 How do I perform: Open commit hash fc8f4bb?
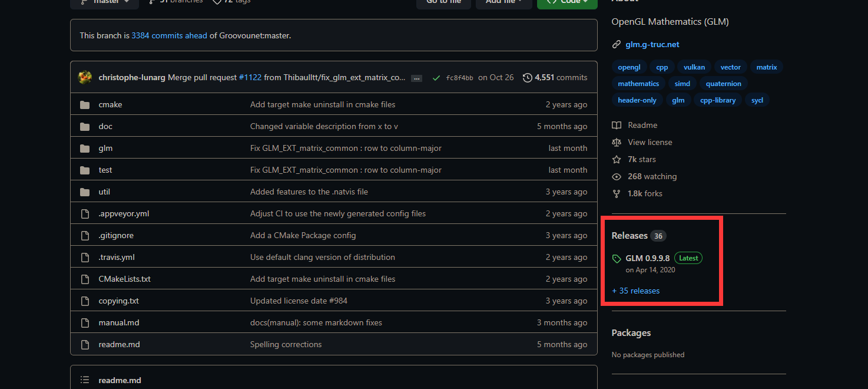(x=459, y=78)
